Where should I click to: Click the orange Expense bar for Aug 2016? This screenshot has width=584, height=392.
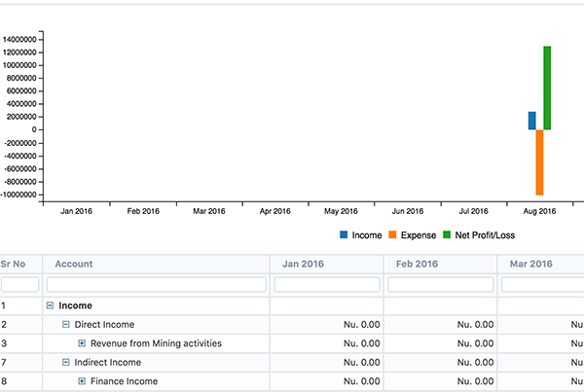pyautogui.click(x=539, y=162)
